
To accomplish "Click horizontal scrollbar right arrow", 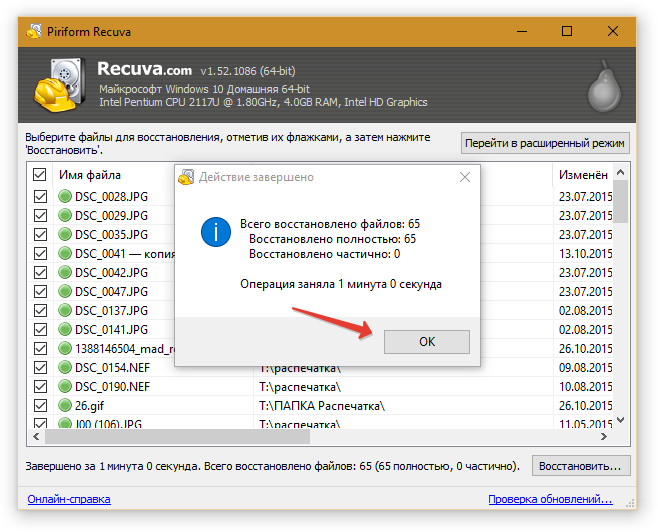I will pyautogui.click(x=604, y=437).
